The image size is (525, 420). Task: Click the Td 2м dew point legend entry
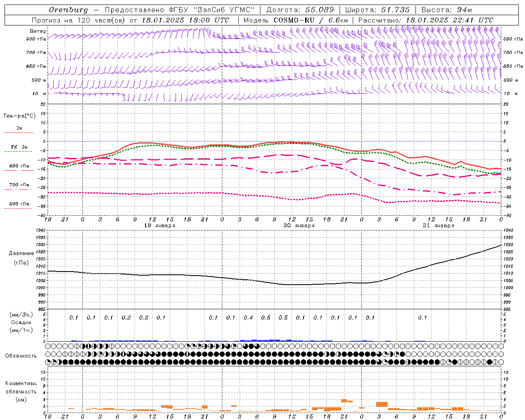(x=19, y=147)
